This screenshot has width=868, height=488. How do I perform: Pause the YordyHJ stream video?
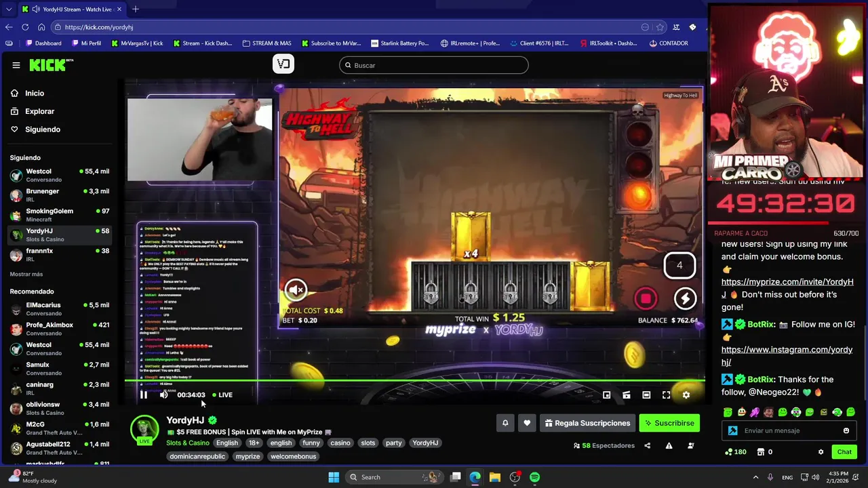click(x=144, y=394)
